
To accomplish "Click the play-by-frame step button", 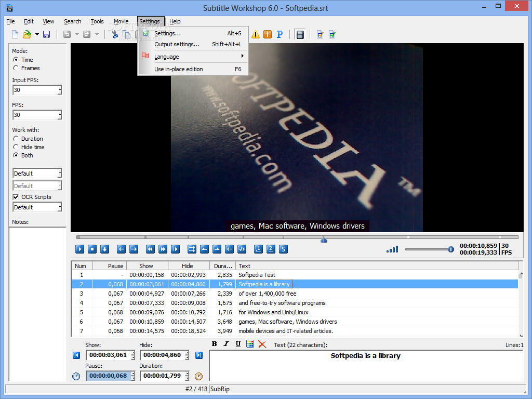I will [175, 249].
